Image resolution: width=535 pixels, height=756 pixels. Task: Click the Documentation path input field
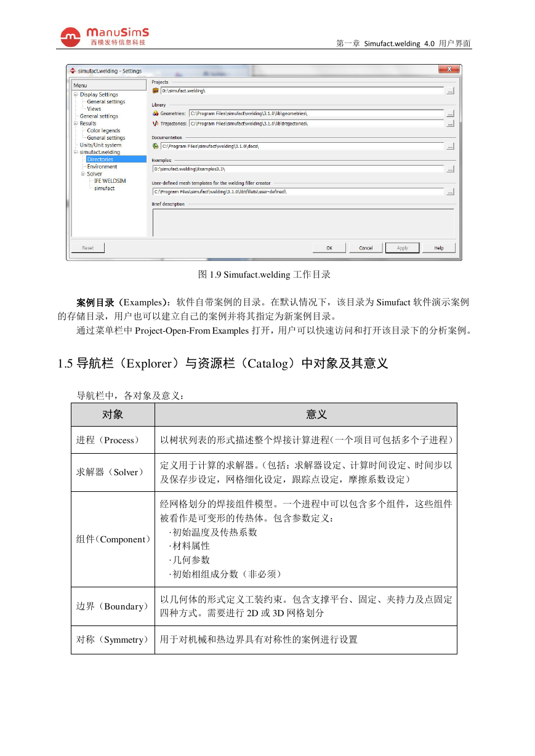pos(302,147)
